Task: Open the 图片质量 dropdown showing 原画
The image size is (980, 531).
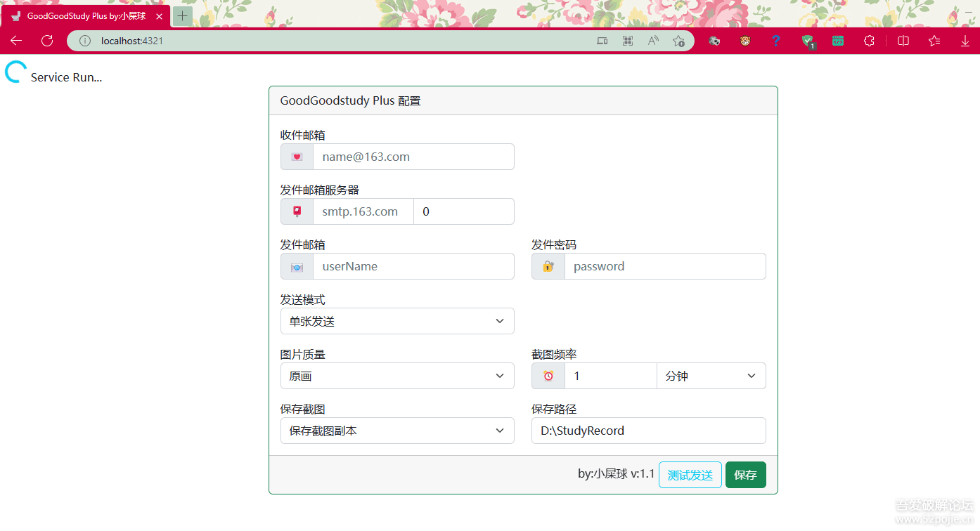Action: click(x=397, y=376)
